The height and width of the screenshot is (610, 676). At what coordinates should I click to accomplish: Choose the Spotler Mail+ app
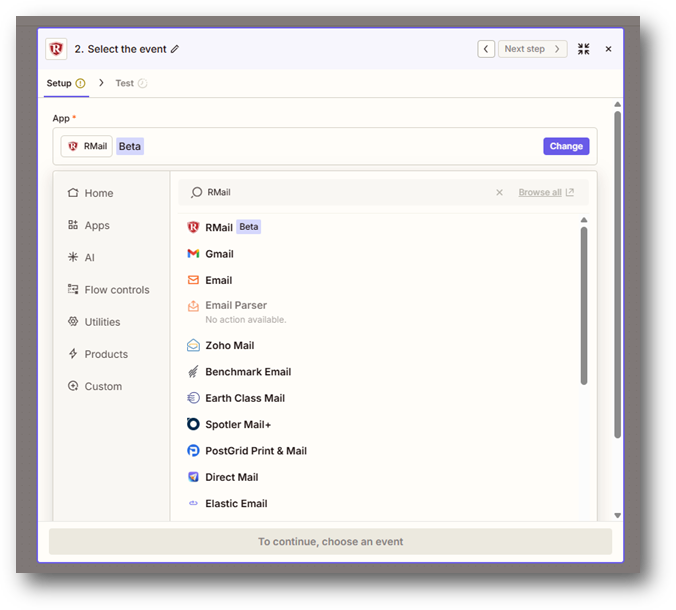tap(237, 424)
